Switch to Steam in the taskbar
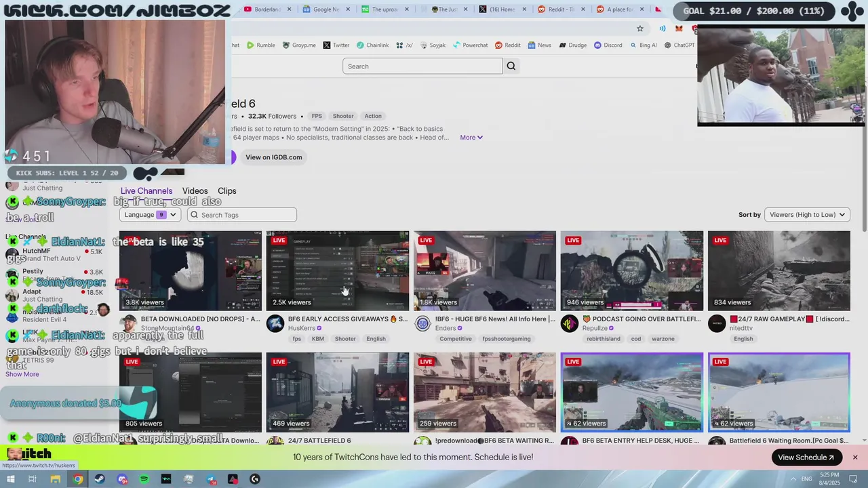The image size is (868, 488). pos(100,479)
